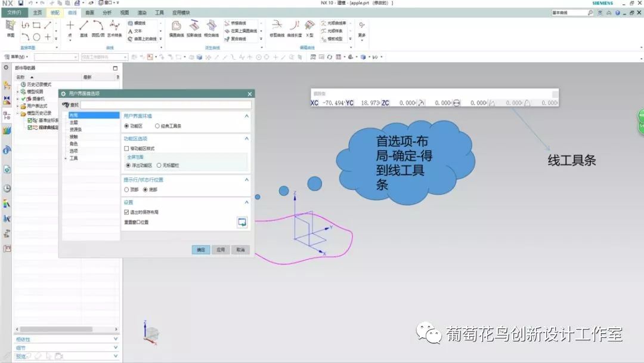Screen dimensions: 644x363
Task: Open the Trim Curve (修剪曲线) tool
Action: (277, 29)
